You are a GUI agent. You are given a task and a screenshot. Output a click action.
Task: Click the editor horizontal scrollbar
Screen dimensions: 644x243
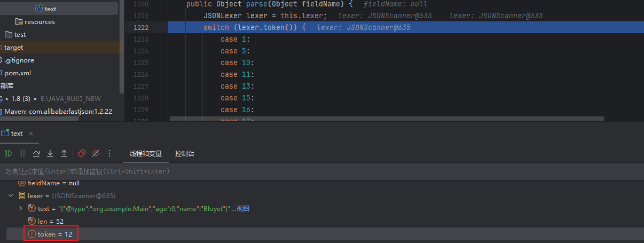(387, 118)
